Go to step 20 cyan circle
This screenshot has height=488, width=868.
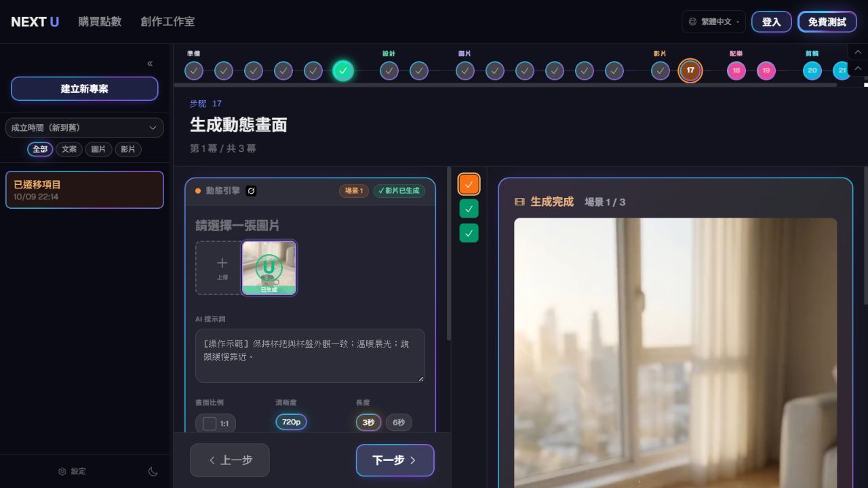(812, 70)
